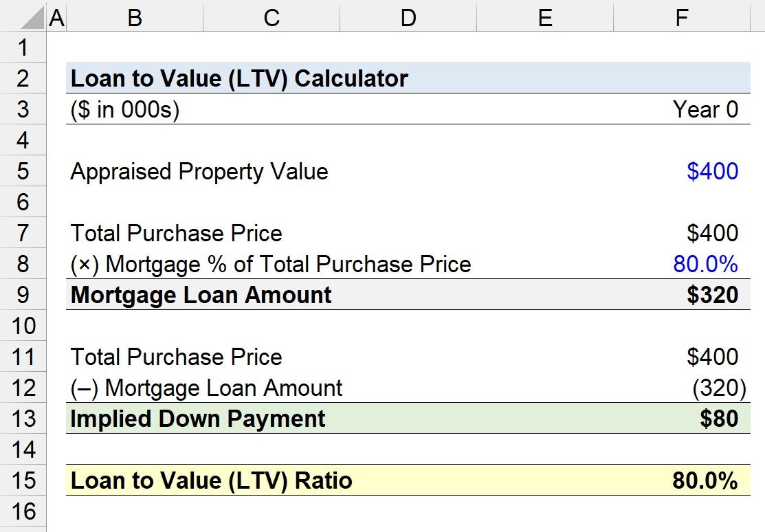Screen dimensions: 765x532
Task: Select row 5 header
Action: 23,171
